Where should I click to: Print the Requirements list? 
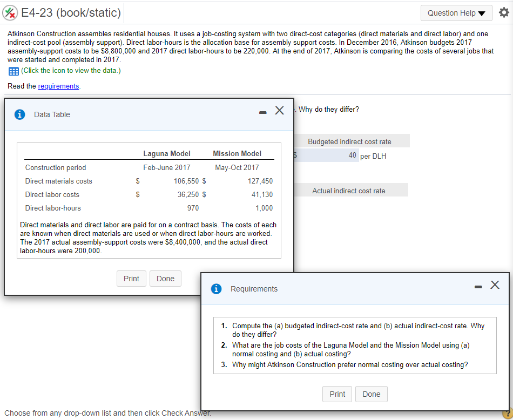pos(337,394)
